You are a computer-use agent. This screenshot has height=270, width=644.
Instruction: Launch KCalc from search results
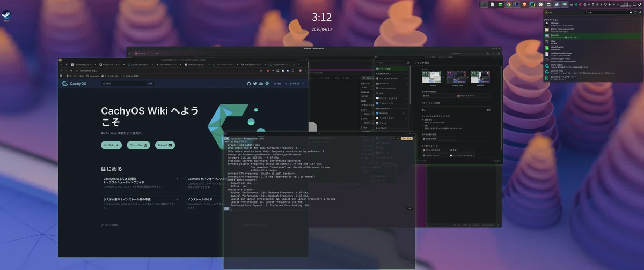pyautogui.click(x=592, y=42)
